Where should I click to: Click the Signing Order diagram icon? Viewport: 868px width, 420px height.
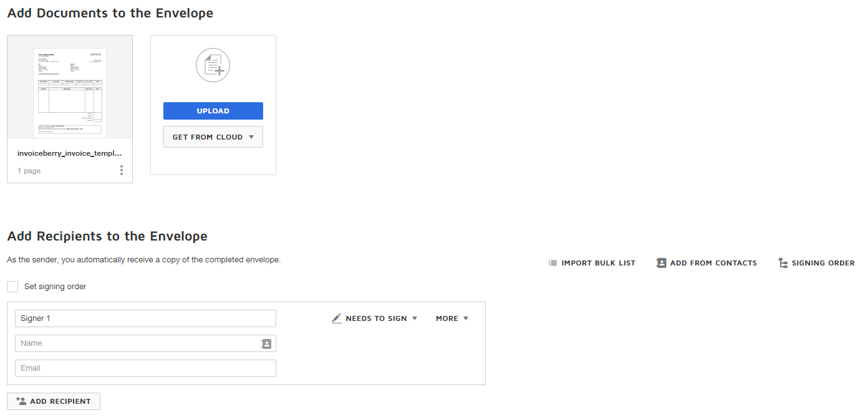783,263
